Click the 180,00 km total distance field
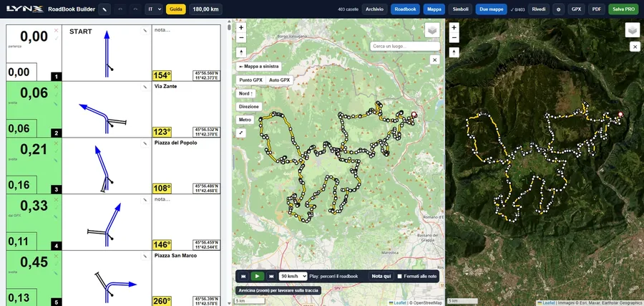 (x=205, y=9)
